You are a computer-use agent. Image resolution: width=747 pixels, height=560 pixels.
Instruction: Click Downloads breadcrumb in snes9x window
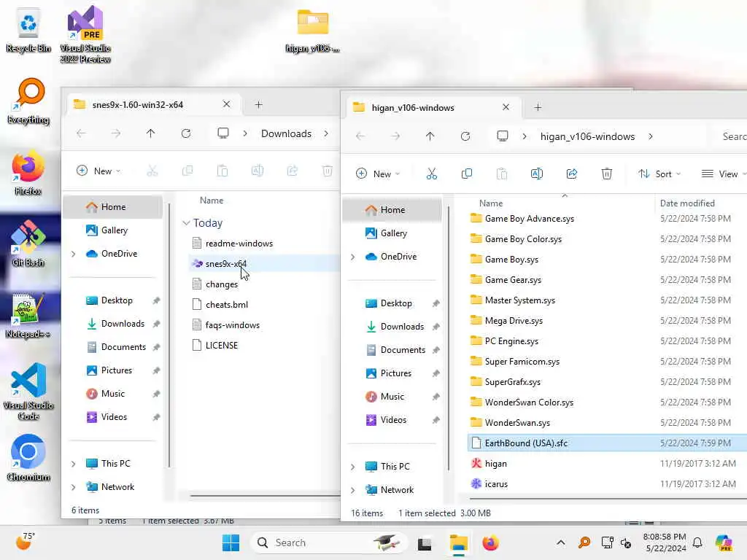pos(286,134)
